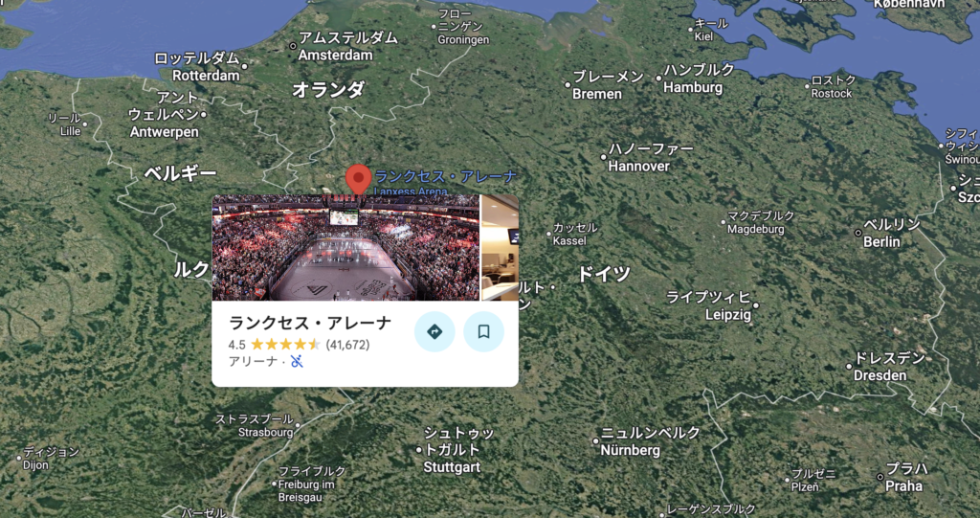
Task: Open the second interior photo thumbnail
Action: coord(500,248)
